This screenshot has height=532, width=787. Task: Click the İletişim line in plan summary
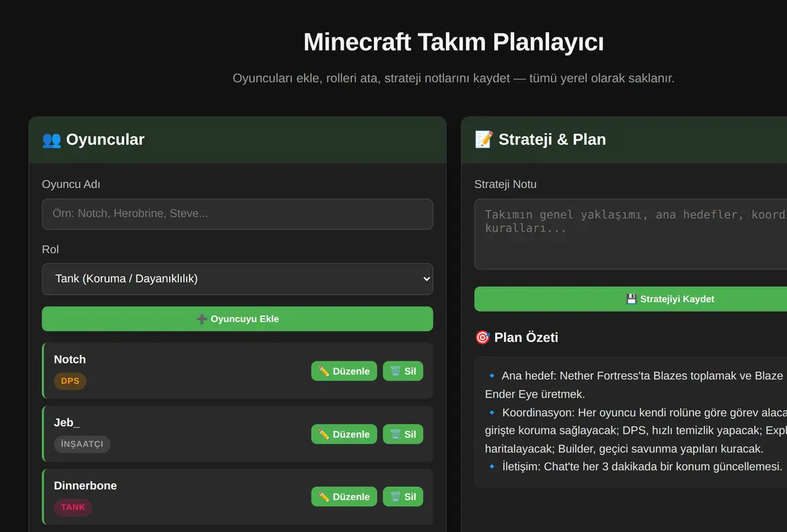pos(635,467)
